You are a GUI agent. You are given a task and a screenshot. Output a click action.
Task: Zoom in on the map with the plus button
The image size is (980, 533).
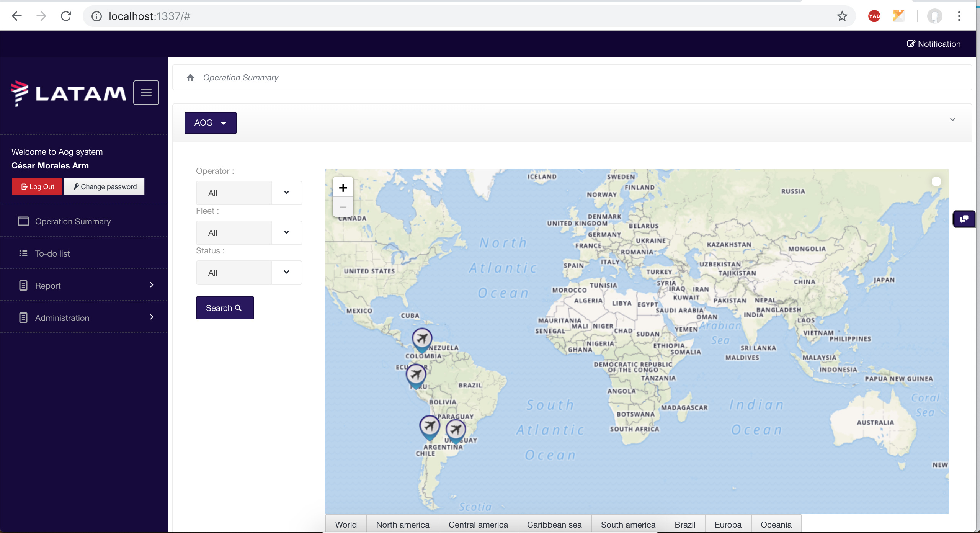point(343,188)
